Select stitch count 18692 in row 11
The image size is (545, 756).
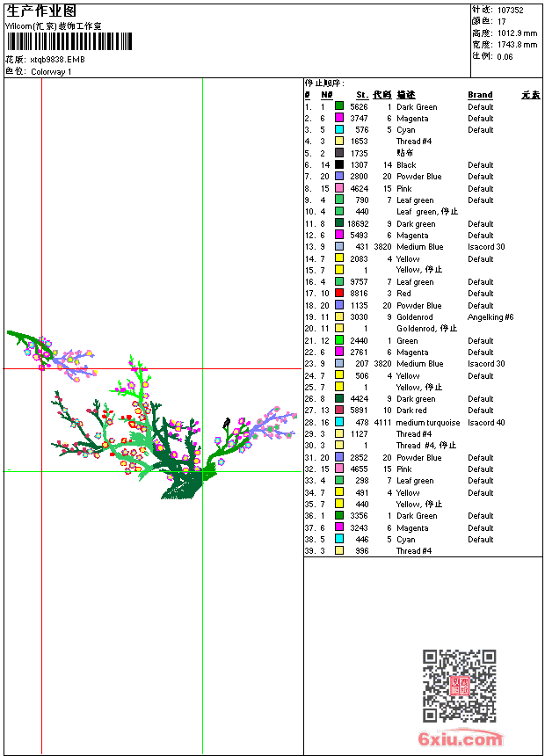click(358, 223)
